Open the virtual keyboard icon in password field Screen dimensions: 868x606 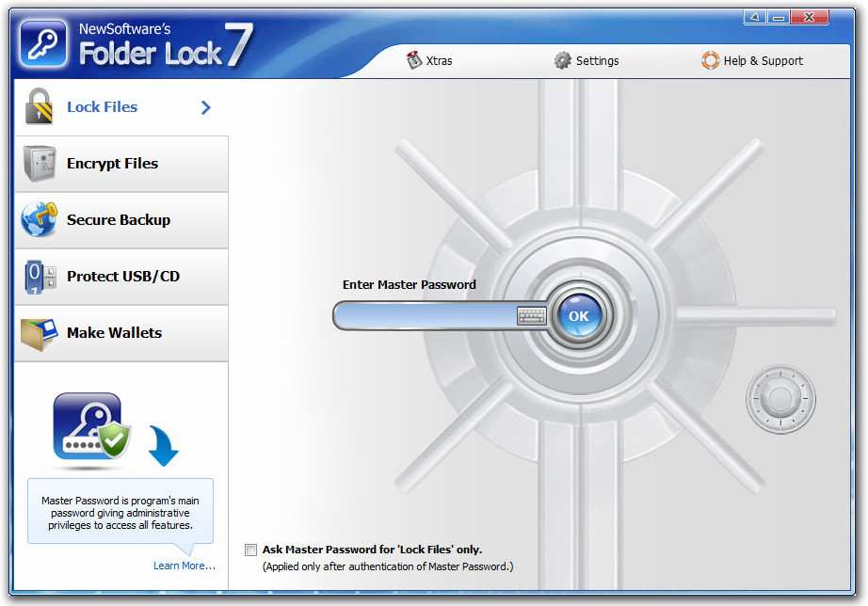[x=531, y=316]
